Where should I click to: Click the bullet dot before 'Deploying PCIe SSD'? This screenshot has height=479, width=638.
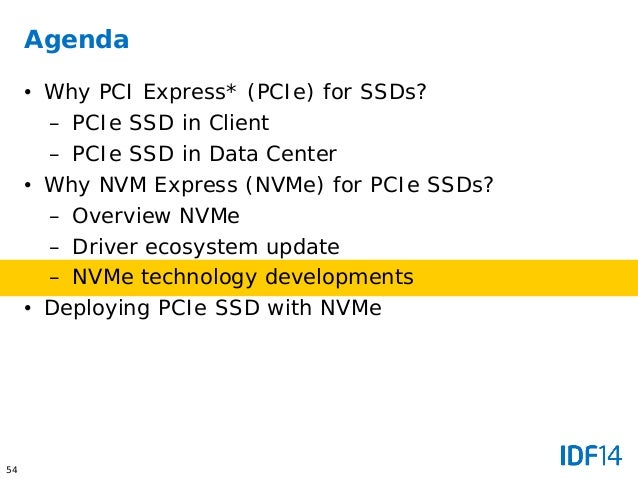pyautogui.click(x=28, y=308)
